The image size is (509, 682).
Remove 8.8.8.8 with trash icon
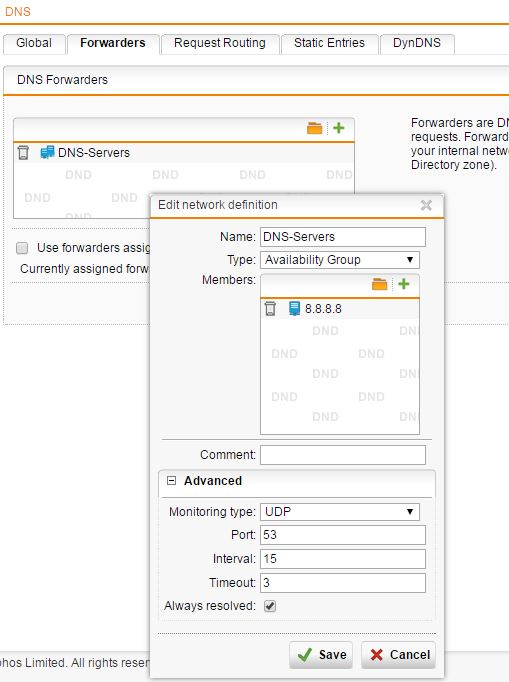[x=270, y=309]
